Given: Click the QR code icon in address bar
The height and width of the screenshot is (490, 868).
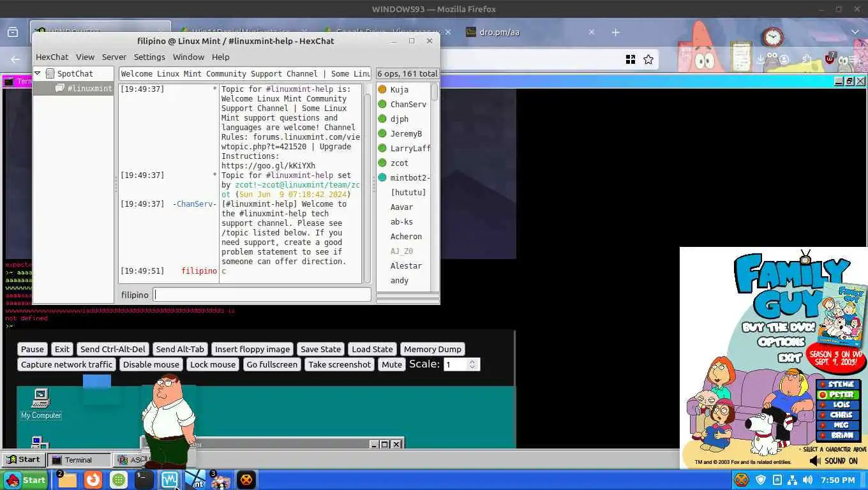Looking at the screenshot, I should pyautogui.click(x=631, y=59).
